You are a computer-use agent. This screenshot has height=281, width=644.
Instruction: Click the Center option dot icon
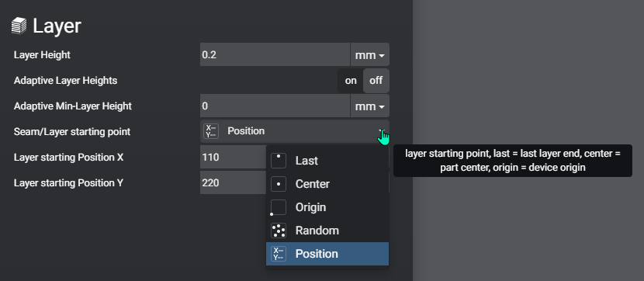click(279, 184)
